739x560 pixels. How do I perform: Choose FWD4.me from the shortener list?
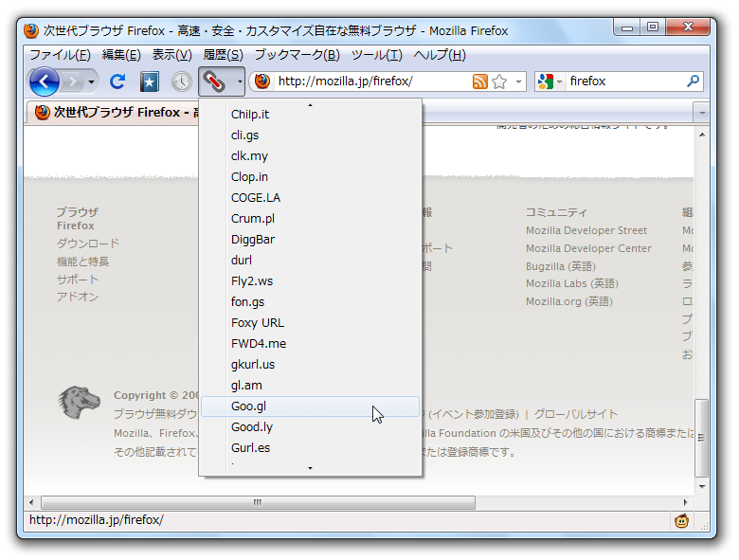click(310, 343)
